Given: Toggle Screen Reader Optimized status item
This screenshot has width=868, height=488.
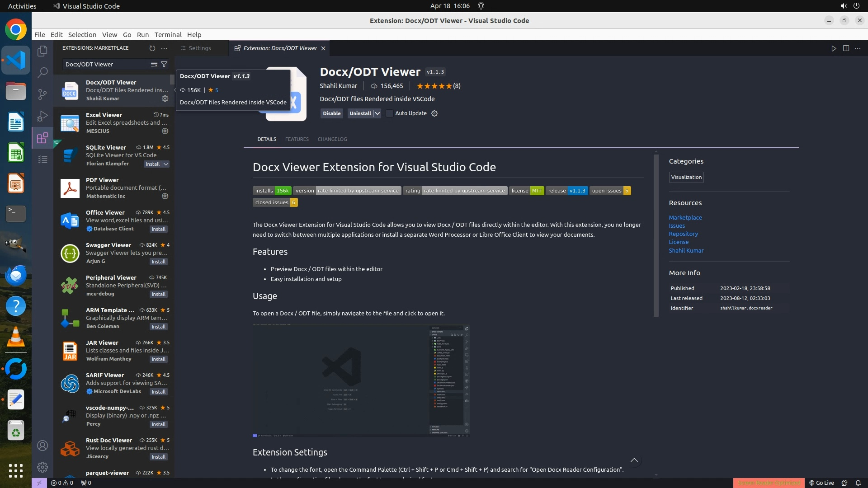Looking at the screenshot, I should point(769,483).
